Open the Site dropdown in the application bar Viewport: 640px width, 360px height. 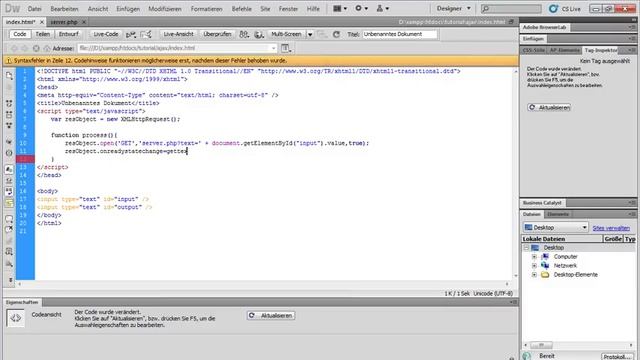(x=382, y=9)
